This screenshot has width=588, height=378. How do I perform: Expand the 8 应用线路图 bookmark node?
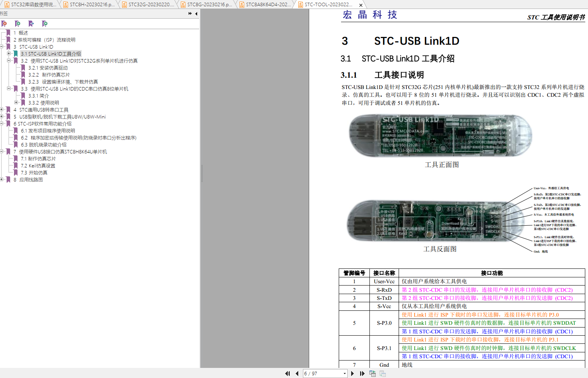pos(2,179)
